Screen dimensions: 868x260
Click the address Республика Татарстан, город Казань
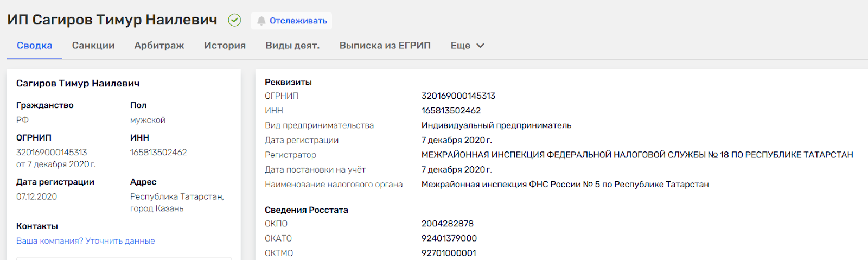coord(177,202)
